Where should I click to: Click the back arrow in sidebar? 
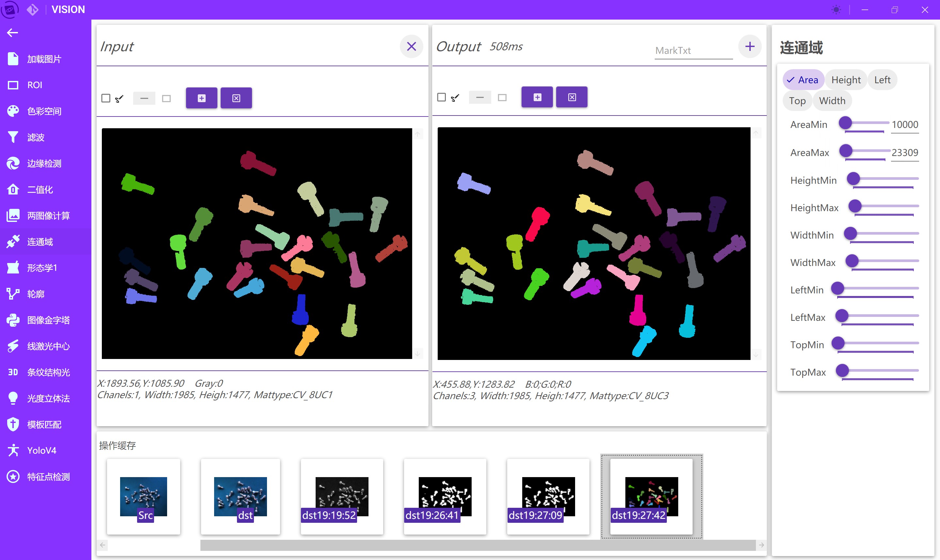[12, 33]
